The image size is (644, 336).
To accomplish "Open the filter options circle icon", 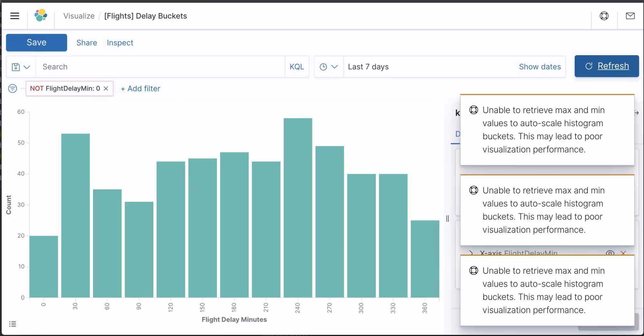I will click(13, 88).
